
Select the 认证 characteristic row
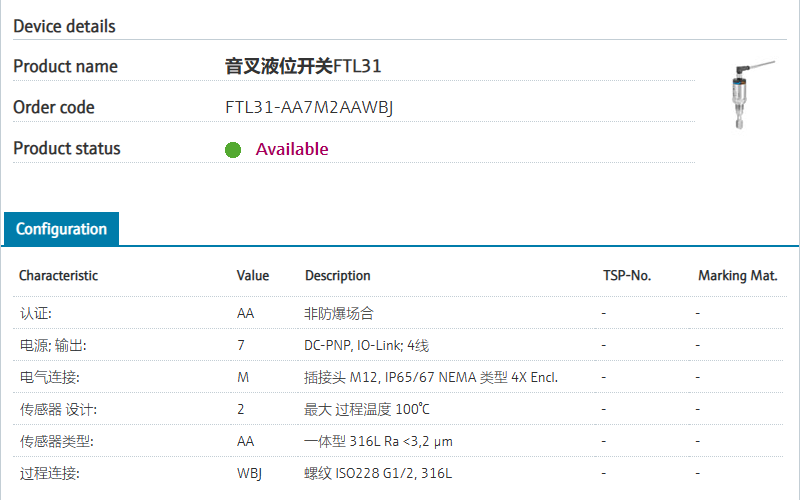point(36,313)
